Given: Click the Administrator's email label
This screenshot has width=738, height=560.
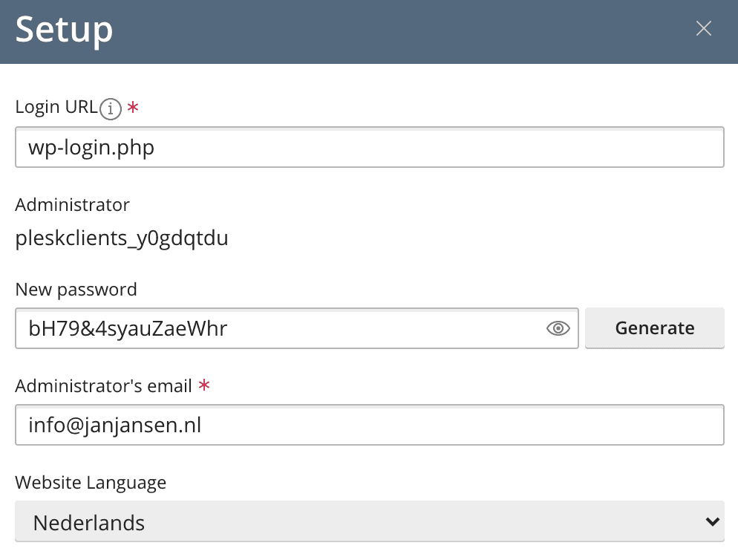Looking at the screenshot, I should coord(103,385).
